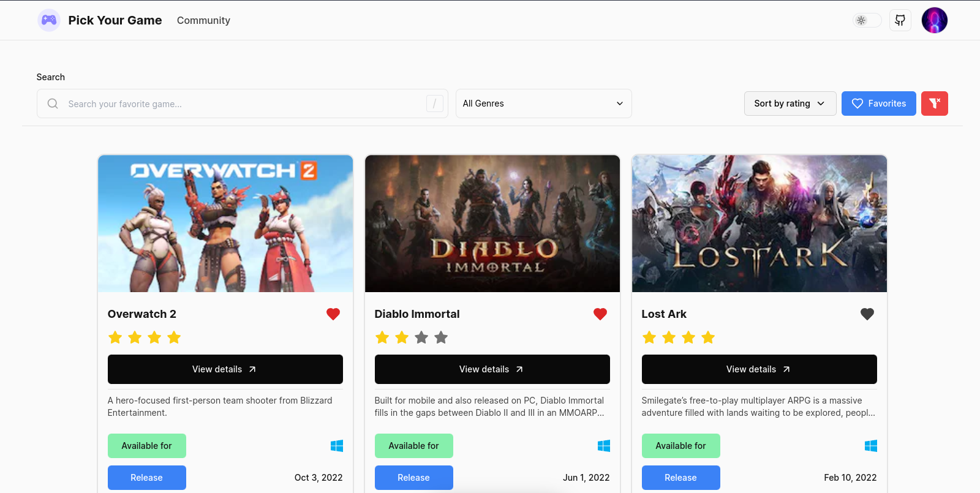Viewport: 980px width, 493px height.
Task: Click the Windows platform icon for Diablo Immortal
Action: (604, 446)
